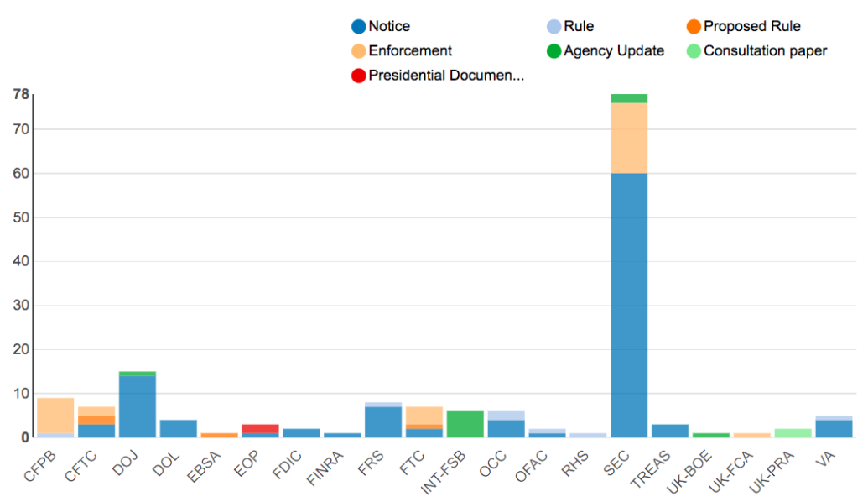The height and width of the screenshot is (502, 868).
Task: Click the UK-PRA axis label
Action: click(x=772, y=472)
